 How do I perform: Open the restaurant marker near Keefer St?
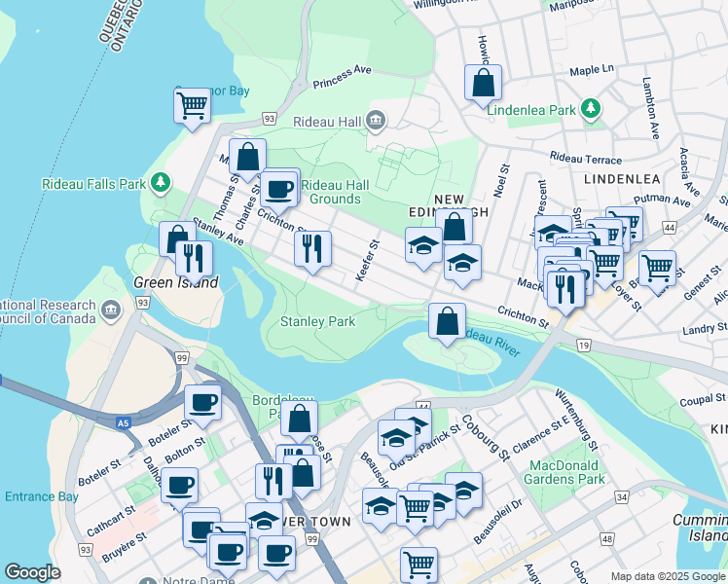point(313,249)
